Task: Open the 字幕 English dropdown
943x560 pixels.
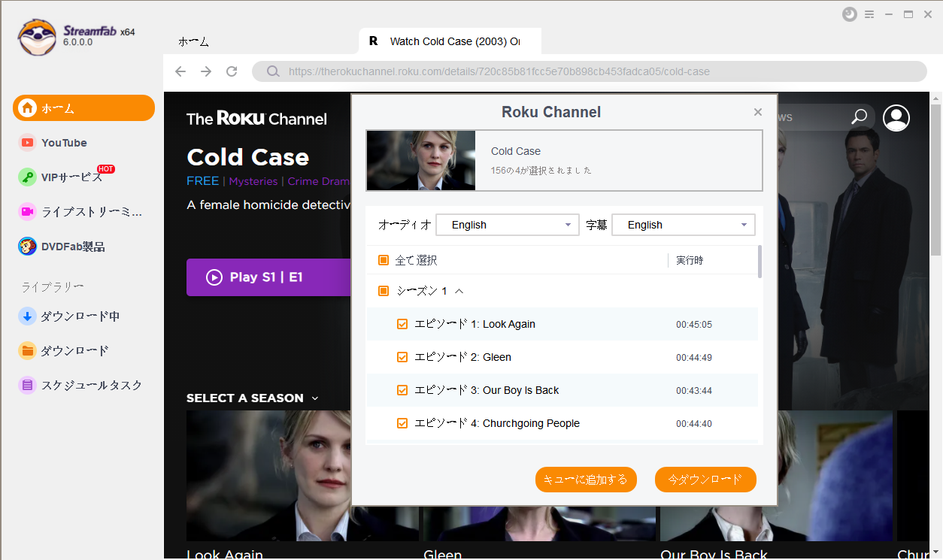Action: [x=684, y=225]
